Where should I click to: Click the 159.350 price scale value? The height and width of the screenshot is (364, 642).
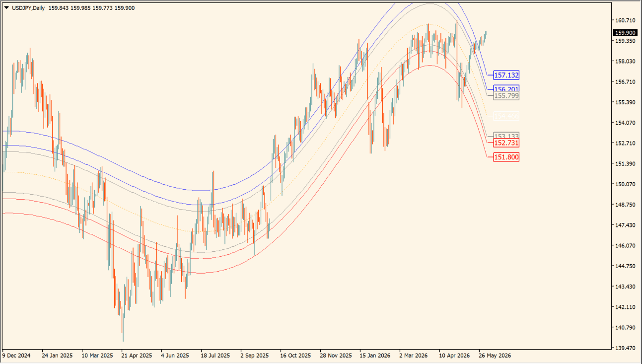coord(625,41)
